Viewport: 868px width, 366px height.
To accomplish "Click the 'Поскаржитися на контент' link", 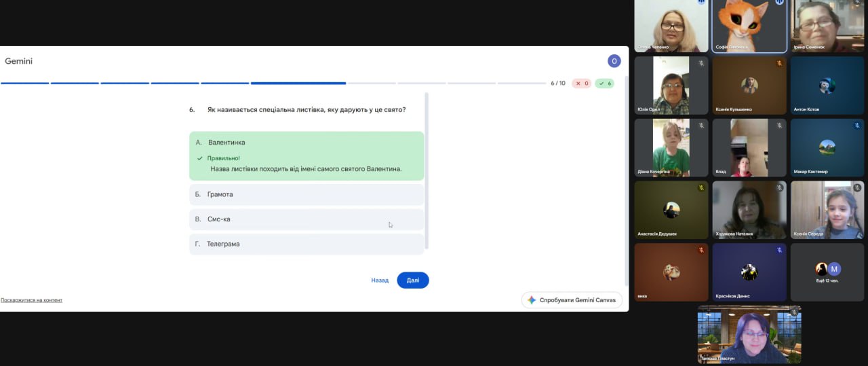I will click(32, 300).
